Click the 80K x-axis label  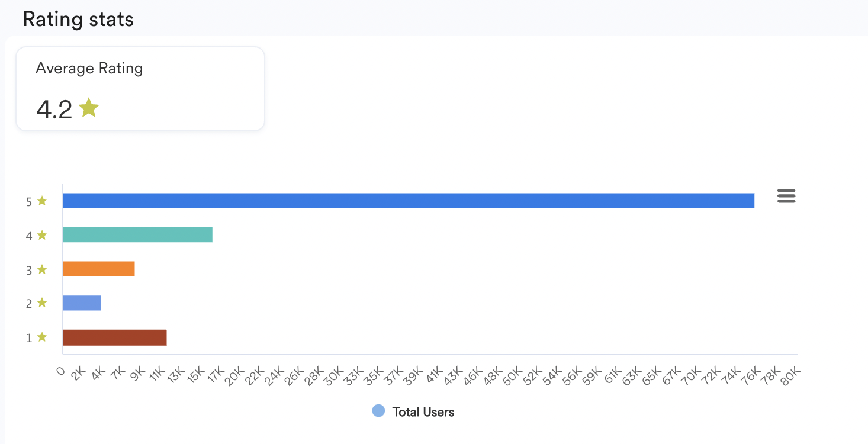tap(792, 377)
